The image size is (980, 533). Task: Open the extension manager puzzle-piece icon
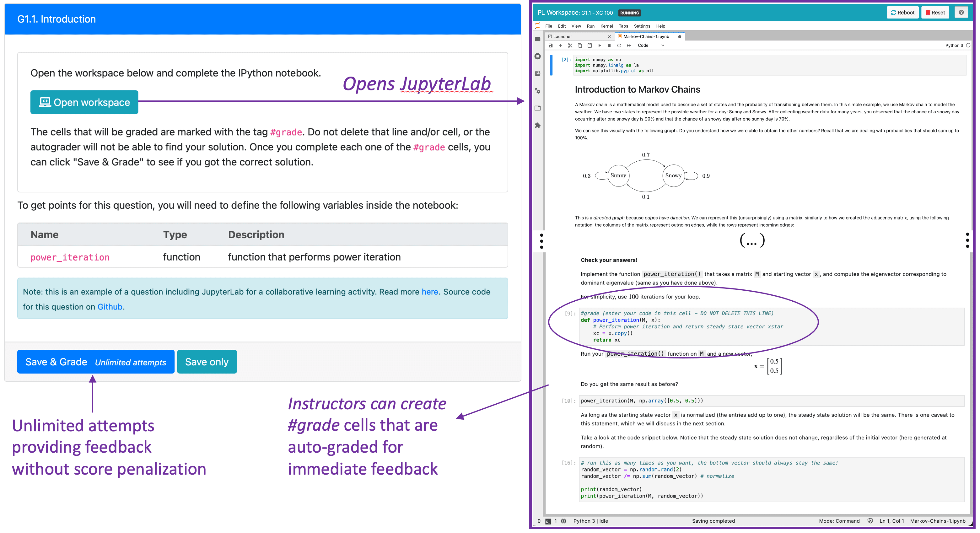537,125
